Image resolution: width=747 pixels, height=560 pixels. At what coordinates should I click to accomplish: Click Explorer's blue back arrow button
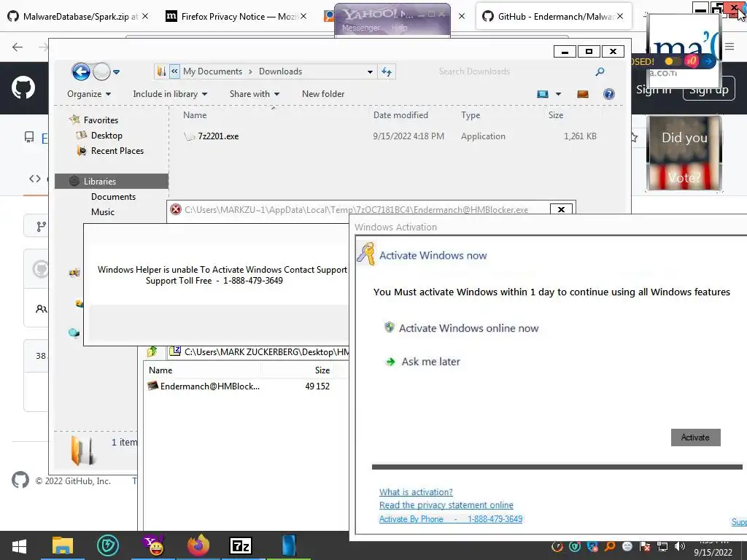coord(81,72)
